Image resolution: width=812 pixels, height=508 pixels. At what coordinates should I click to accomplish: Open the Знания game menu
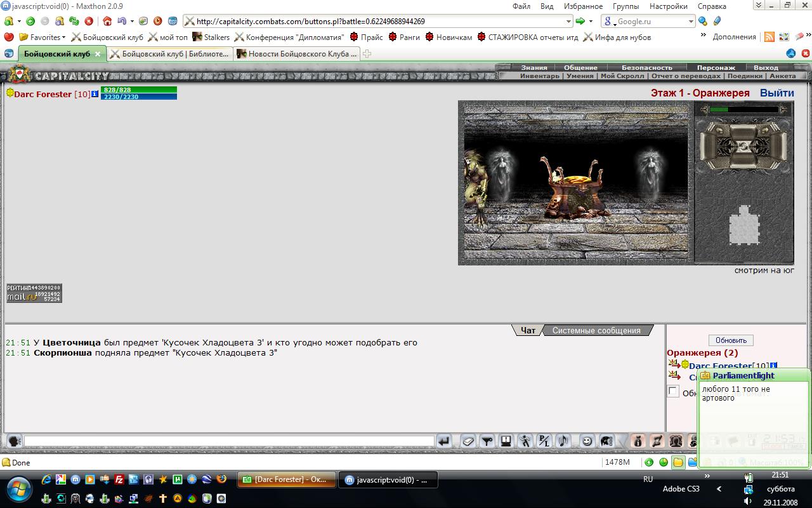pyautogui.click(x=534, y=67)
